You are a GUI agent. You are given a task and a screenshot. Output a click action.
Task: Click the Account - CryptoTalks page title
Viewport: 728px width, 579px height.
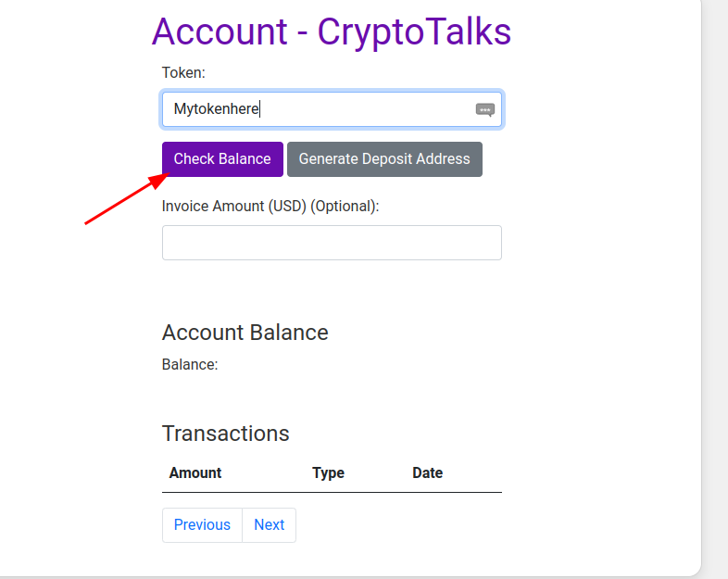click(332, 31)
